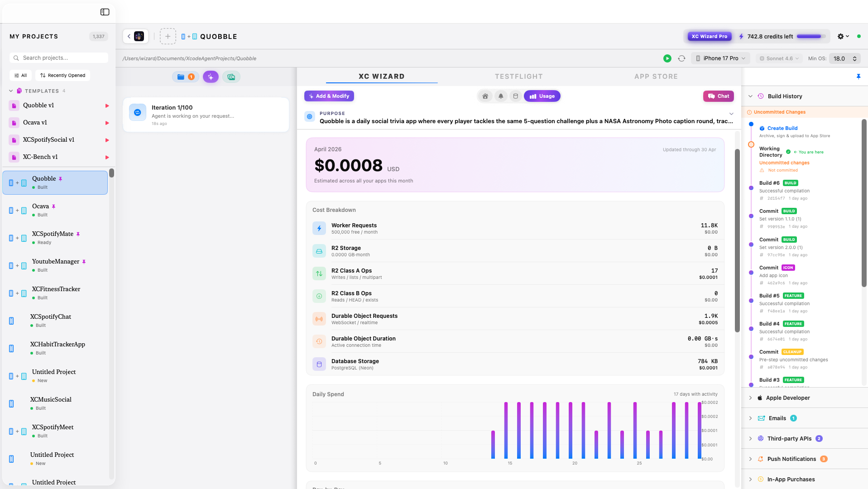This screenshot has height=489, width=868.
Task: Click the projects list scrollbar
Action: [x=111, y=173]
